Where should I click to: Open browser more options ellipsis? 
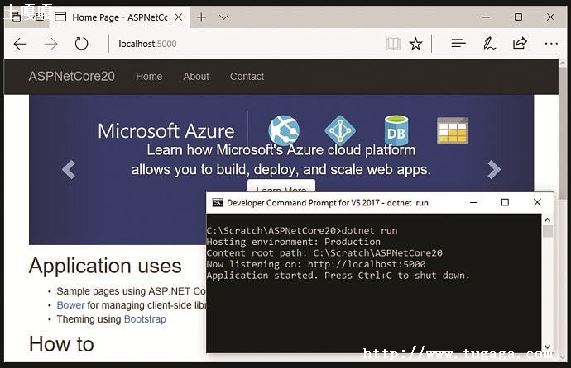[x=551, y=44]
